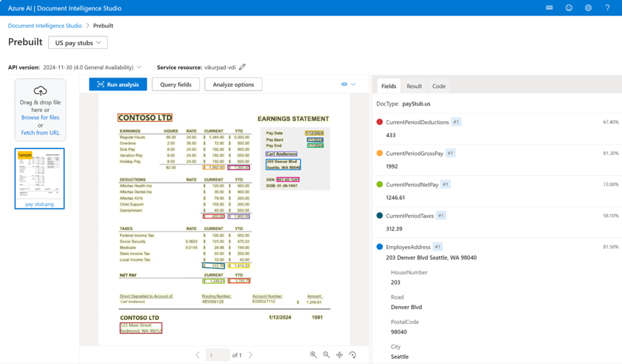Click the Run analysis button
Image resolution: width=622 pixels, height=364 pixels.
(118, 84)
